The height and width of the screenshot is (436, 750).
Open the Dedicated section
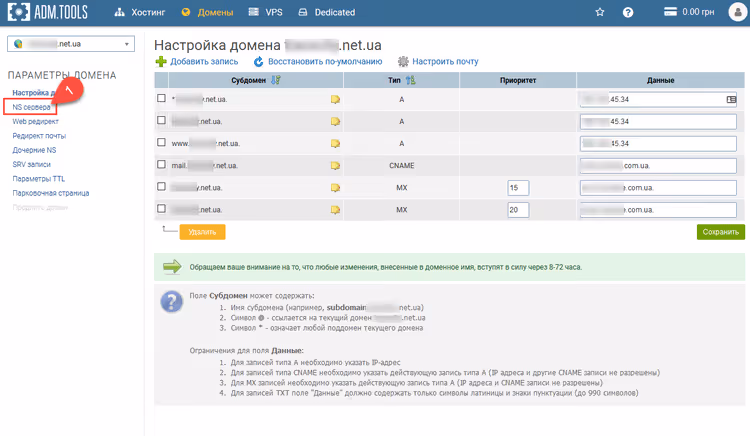327,12
